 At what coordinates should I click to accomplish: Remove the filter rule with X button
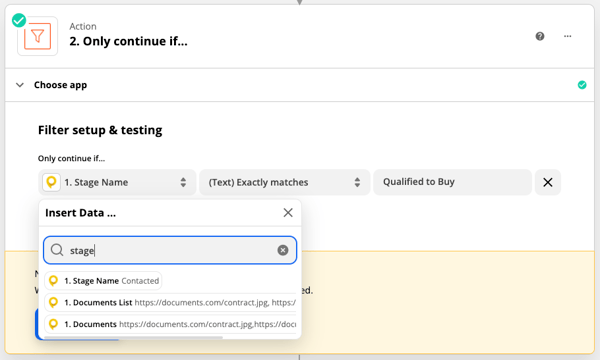pos(548,182)
